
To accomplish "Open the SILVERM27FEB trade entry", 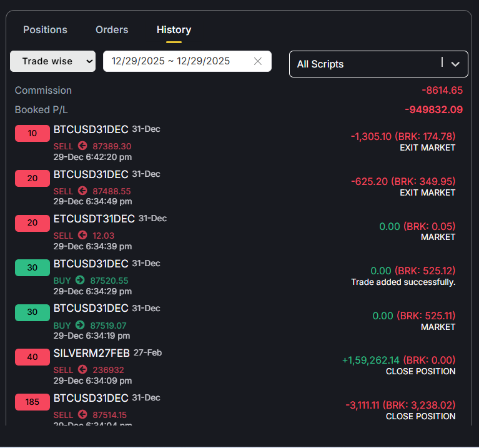I will click(91, 353).
